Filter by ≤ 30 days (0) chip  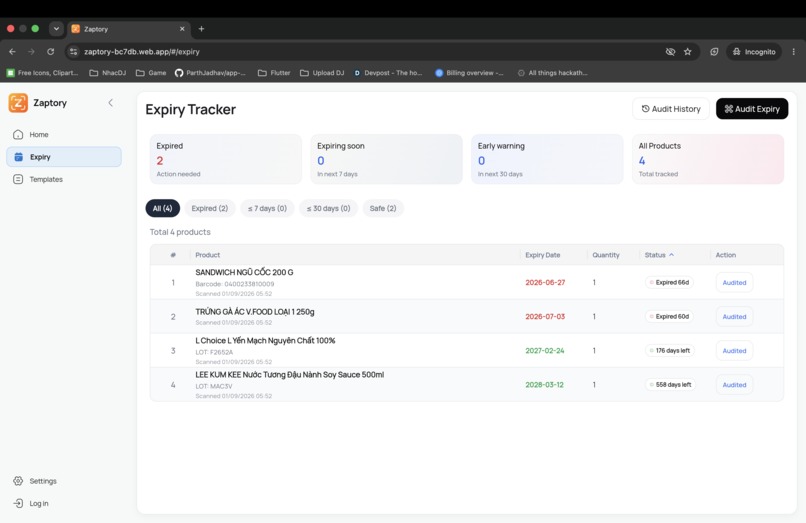(x=328, y=208)
